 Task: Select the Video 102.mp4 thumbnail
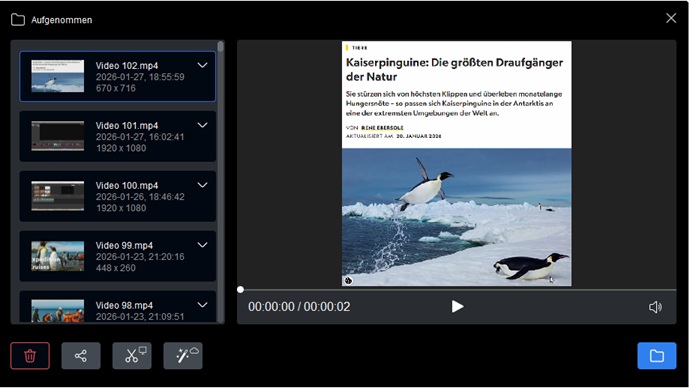pos(58,76)
